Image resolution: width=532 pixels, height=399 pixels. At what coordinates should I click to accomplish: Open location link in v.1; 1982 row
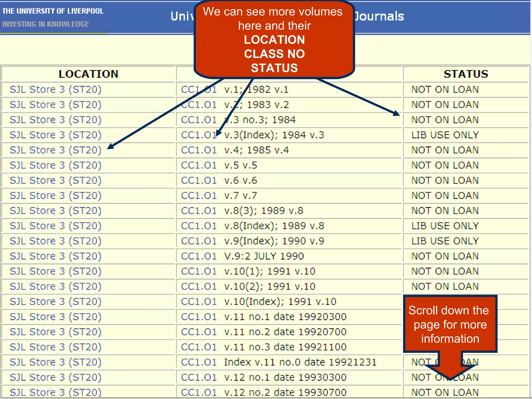pyautogui.click(x=56, y=90)
